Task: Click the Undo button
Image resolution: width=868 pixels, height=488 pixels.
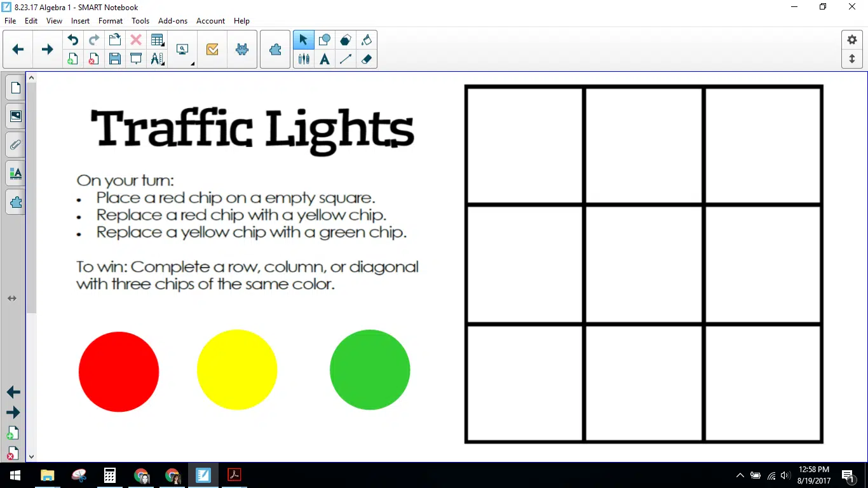Action: pos(73,40)
